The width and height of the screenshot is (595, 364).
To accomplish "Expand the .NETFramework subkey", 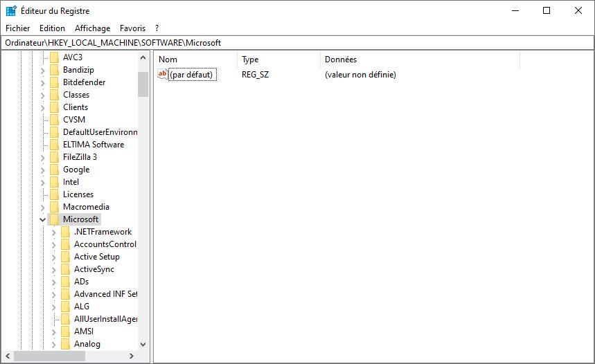I will pyautogui.click(x=53, y=233).
